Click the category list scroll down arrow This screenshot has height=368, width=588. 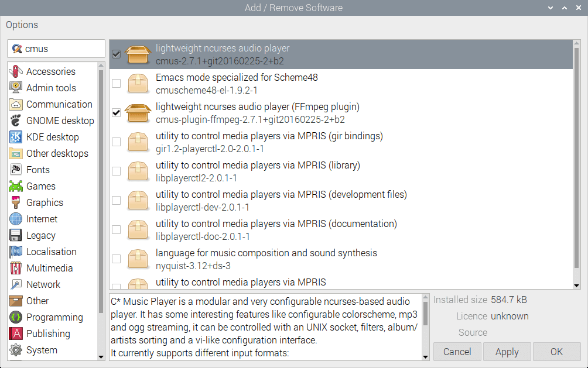tap(101, 357)
